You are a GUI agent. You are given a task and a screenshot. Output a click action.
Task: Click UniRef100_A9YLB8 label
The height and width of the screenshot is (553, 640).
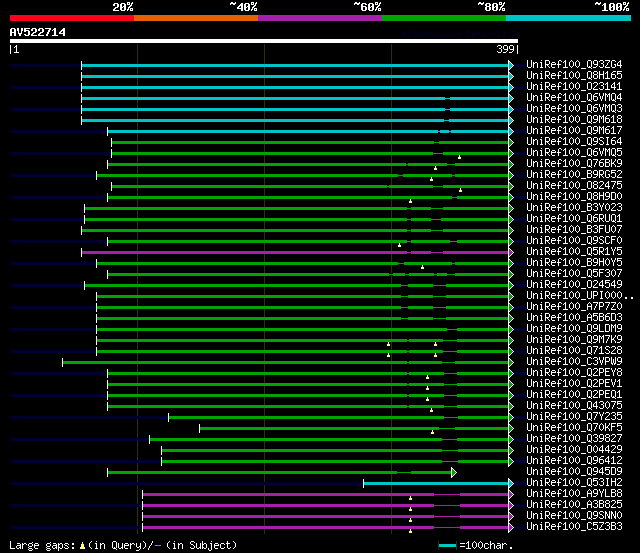tap(574, 494)
